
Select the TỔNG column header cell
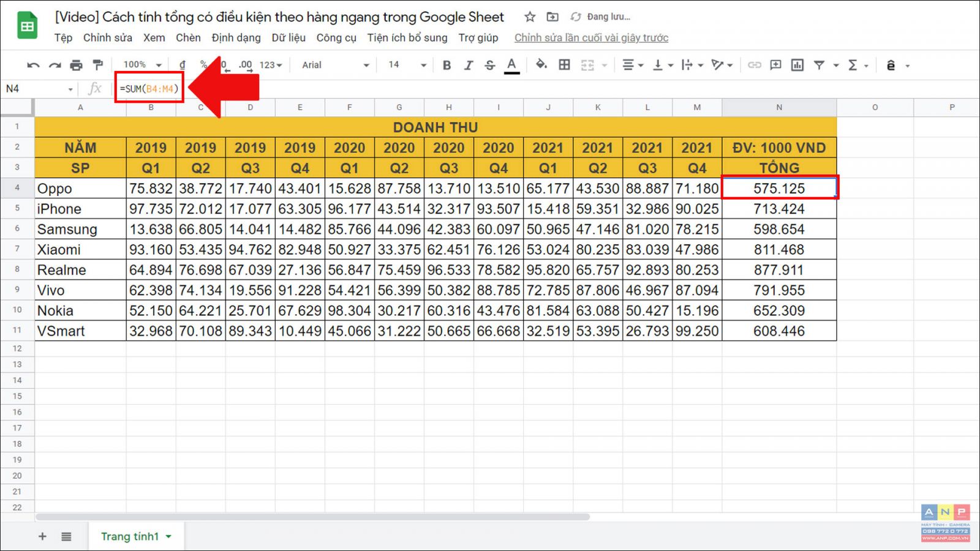[779, 168]
